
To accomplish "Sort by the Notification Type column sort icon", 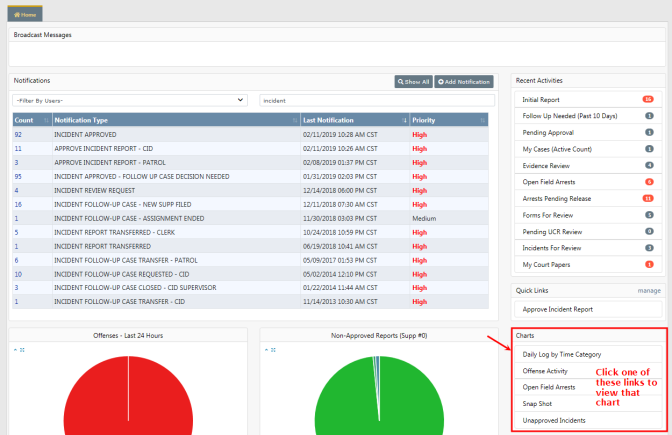I will 294,120.
